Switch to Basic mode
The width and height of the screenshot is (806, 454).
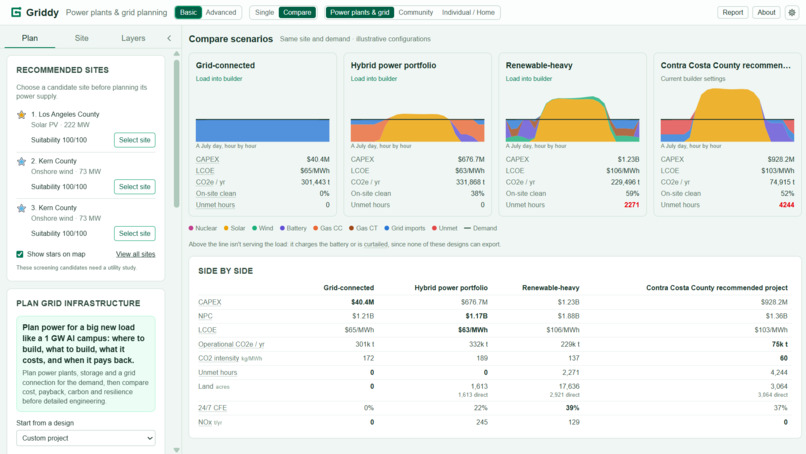click(188, 12)
